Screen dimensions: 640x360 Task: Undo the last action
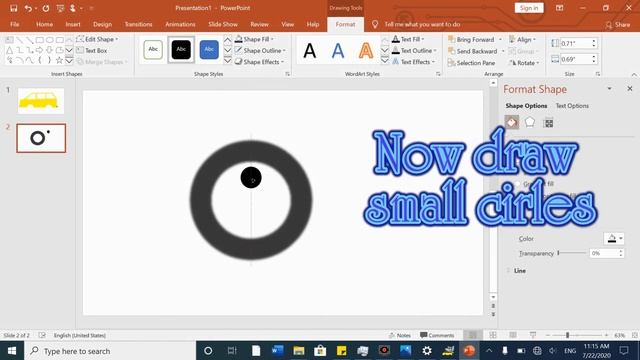[x=28, y=8]
